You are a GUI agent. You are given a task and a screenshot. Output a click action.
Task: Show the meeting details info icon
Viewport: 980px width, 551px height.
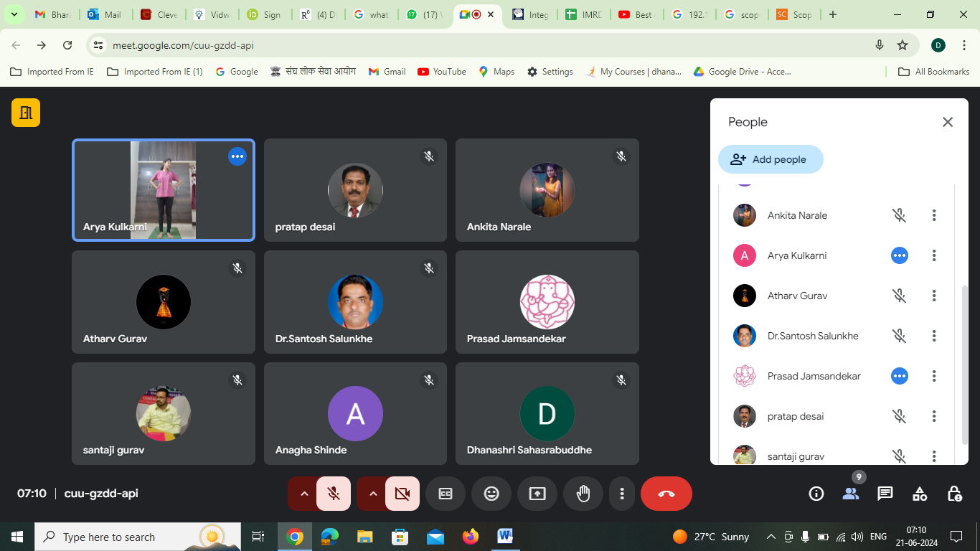tap(816, 494)
